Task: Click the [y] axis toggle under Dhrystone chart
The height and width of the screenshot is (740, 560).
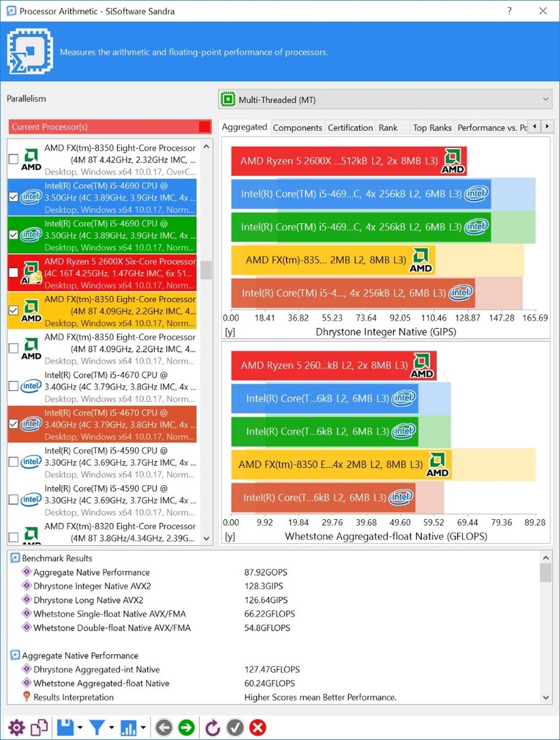Action: click(x=230, y=332)
